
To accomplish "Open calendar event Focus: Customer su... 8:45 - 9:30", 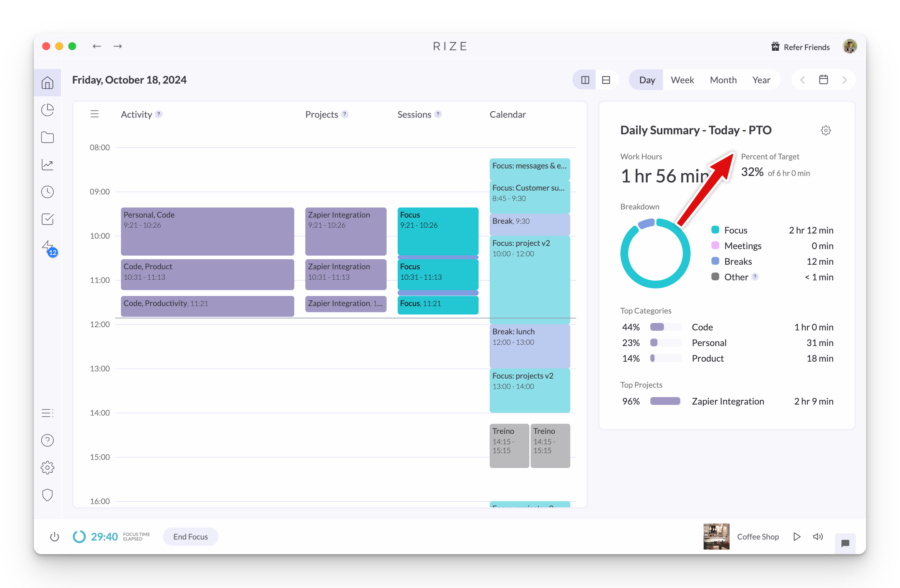I will [x=530, y=197].
